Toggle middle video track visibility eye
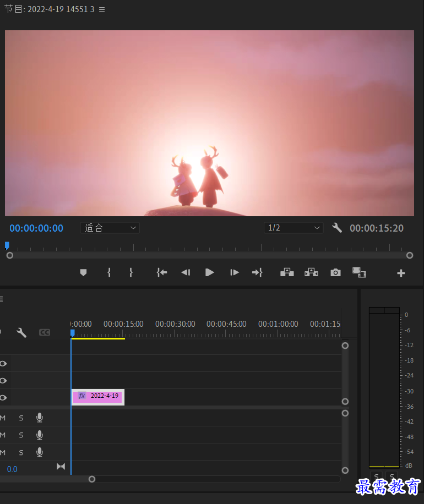 coord(3,381)
